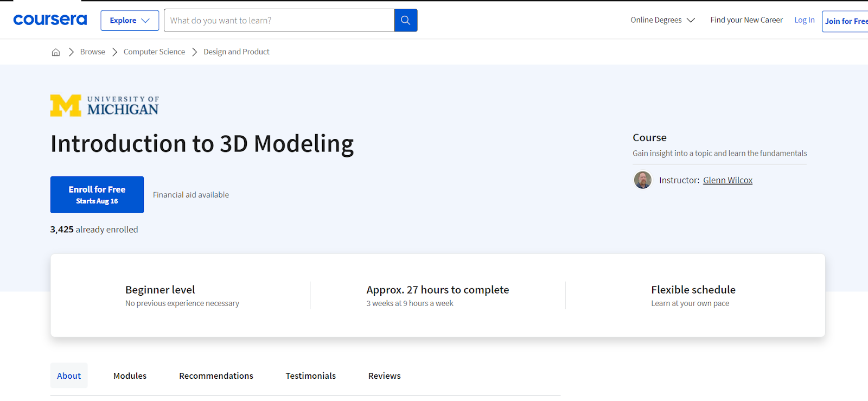Click 'Learn at your own pace' text

[x=690, y=303]
